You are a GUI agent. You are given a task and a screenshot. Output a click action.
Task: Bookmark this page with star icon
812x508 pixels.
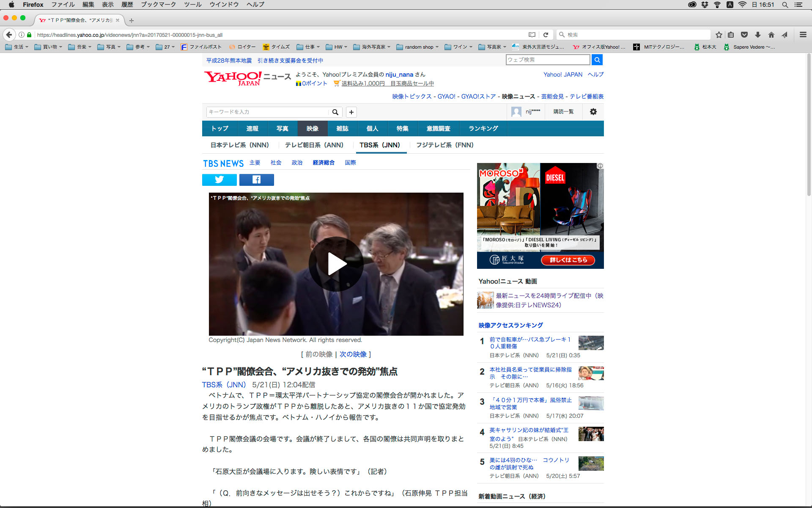pyautogui.click(x=719, y=35)
